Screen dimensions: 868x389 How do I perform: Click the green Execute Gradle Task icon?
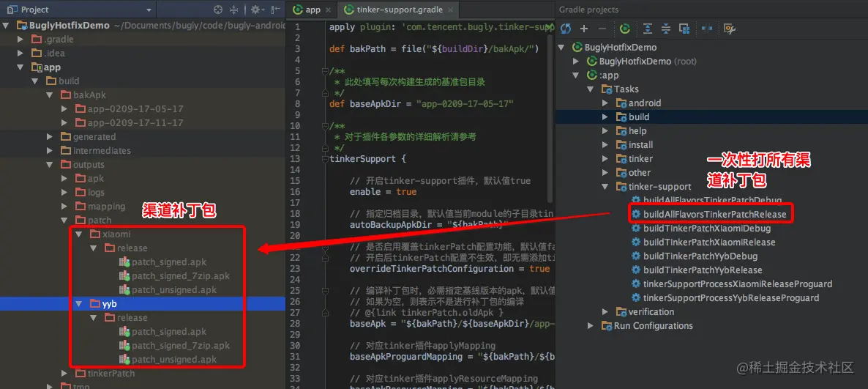pos(625,29)
